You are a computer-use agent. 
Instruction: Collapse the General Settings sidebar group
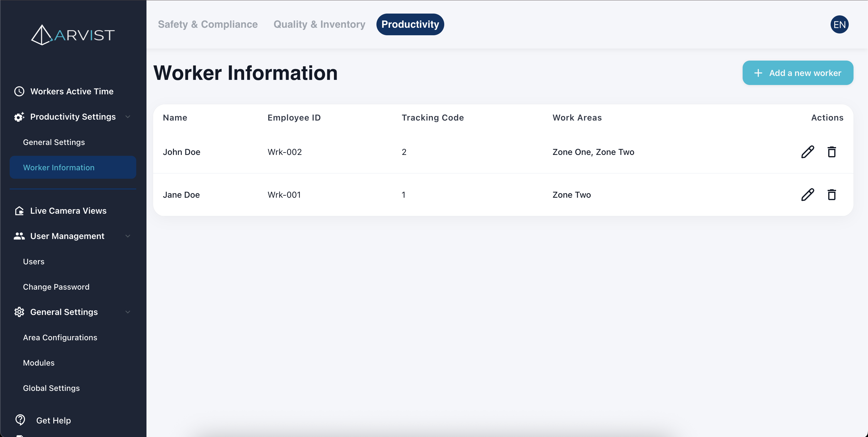(x=128, y=312)
